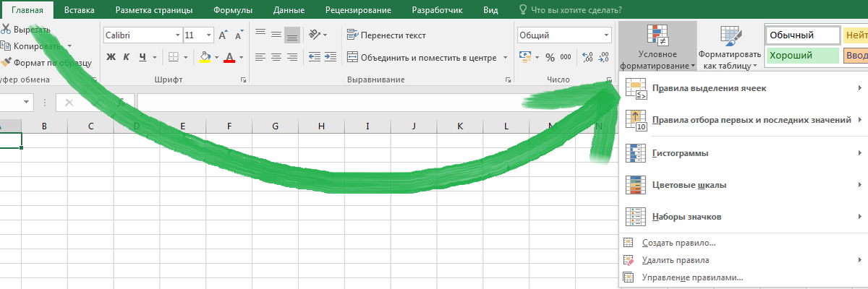Click the Условное форматирование button

(x=658, y=47)
